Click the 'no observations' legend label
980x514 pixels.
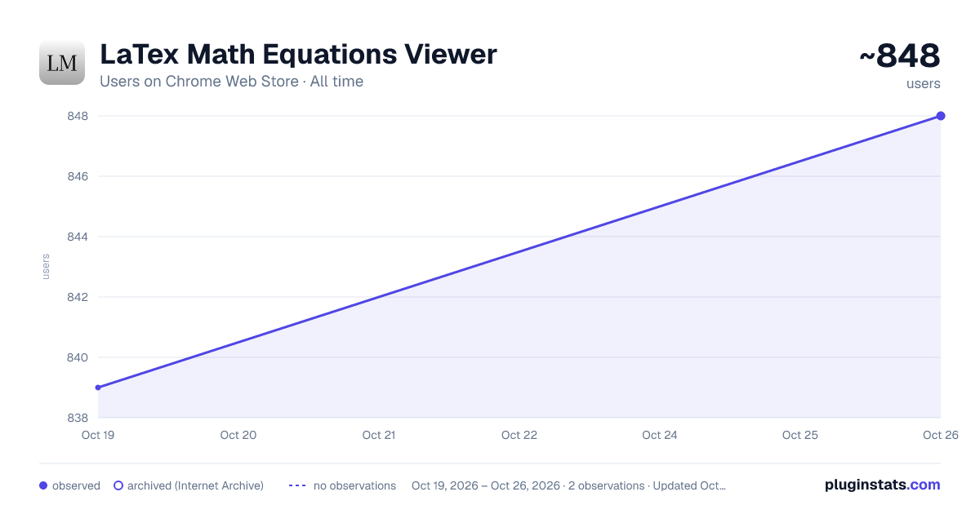point(354,485)
